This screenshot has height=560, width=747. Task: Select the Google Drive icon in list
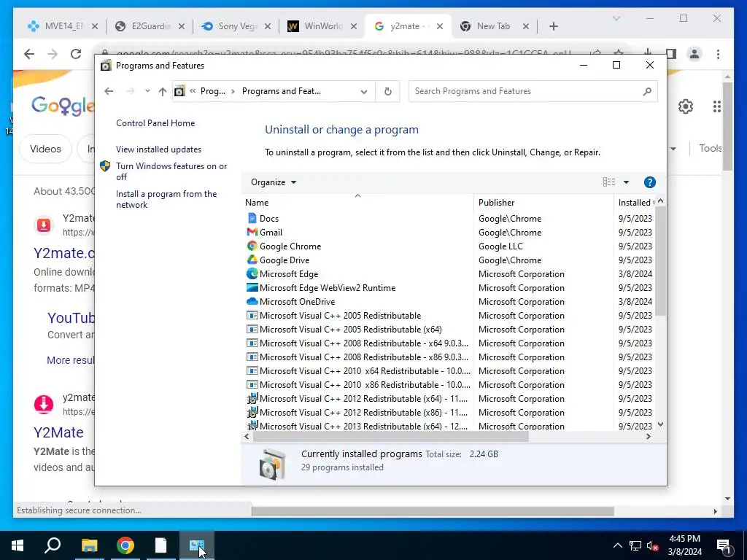(252, 260)
